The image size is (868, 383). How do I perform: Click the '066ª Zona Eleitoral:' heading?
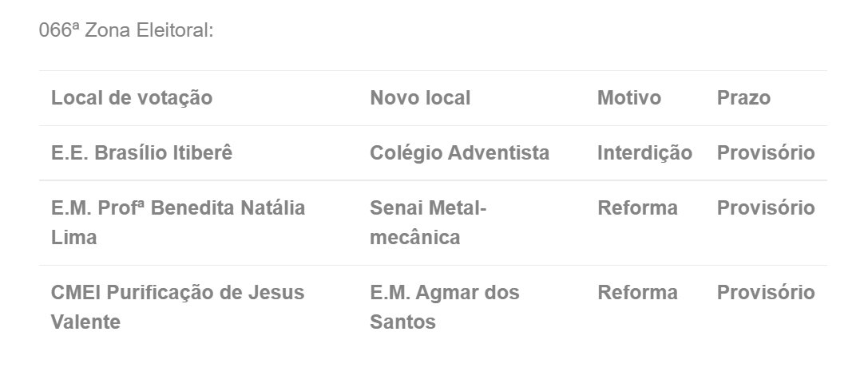click(125, 30)
